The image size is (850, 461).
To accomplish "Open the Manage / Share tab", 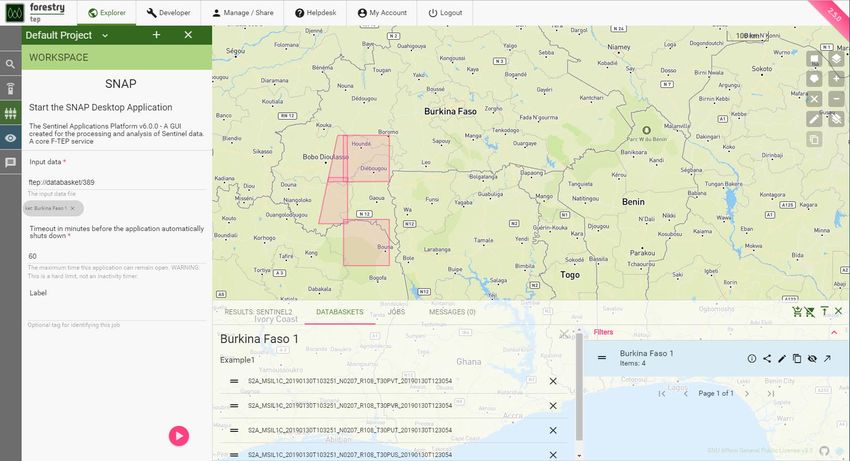I will (x=242, y=12).
